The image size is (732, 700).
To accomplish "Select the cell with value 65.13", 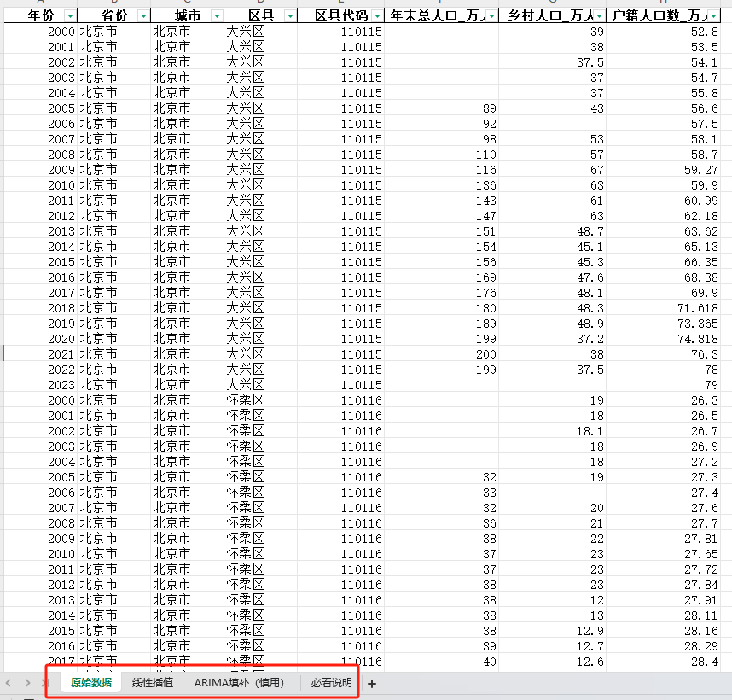I will pos(663,247).
